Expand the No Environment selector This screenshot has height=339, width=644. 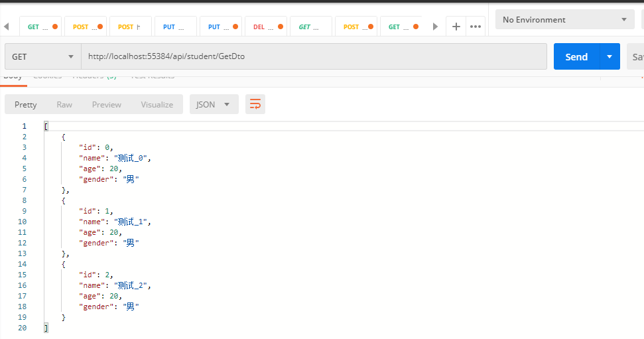[565, 20]
